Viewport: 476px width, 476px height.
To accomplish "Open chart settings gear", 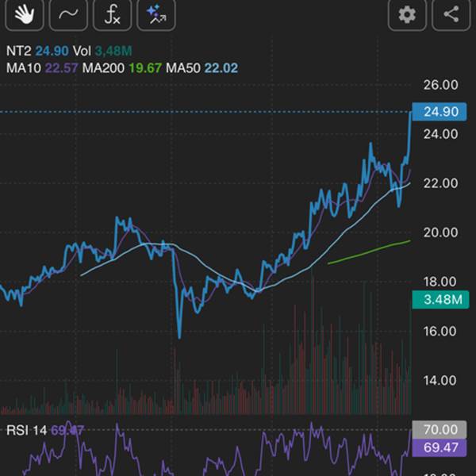I will 407,14.
